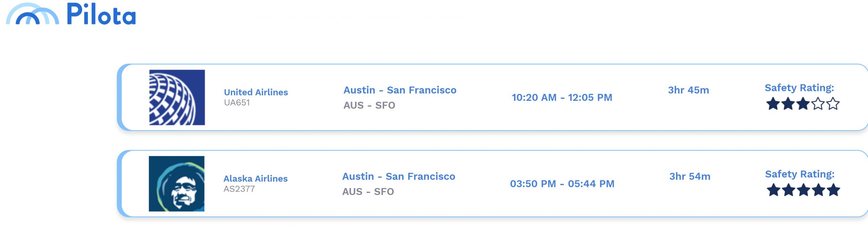Screen dimensions: 868x244
Task: Open the United Airlines globe logo
Action: click(177, 97)
